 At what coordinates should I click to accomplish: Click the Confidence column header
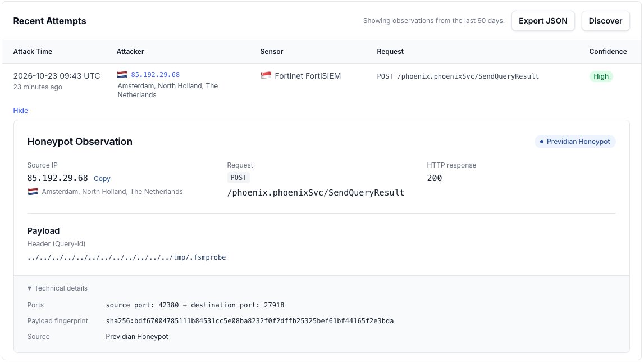(608, 52)
